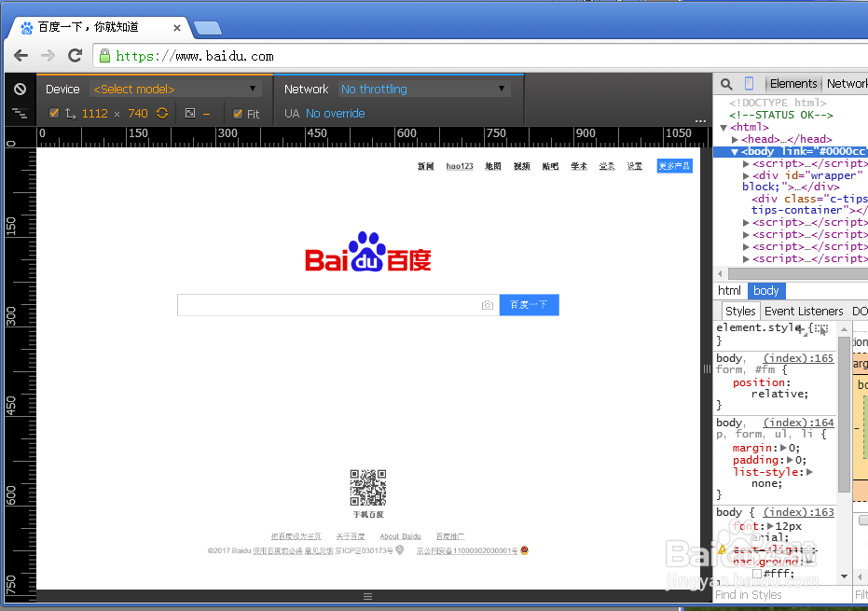Click the 手机百度 QR code image
The width and height of the screenshot is (868, 611).
[368, 488]
